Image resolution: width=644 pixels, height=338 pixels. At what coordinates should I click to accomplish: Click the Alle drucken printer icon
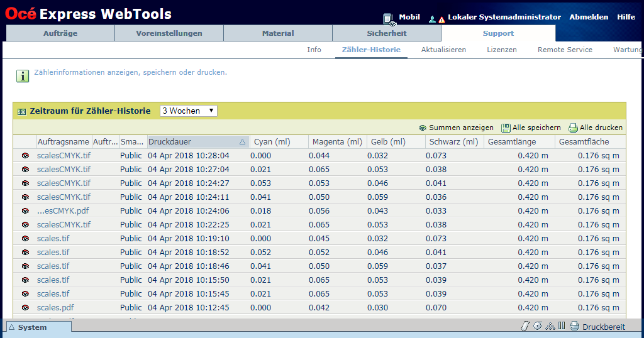coord(573,128)
